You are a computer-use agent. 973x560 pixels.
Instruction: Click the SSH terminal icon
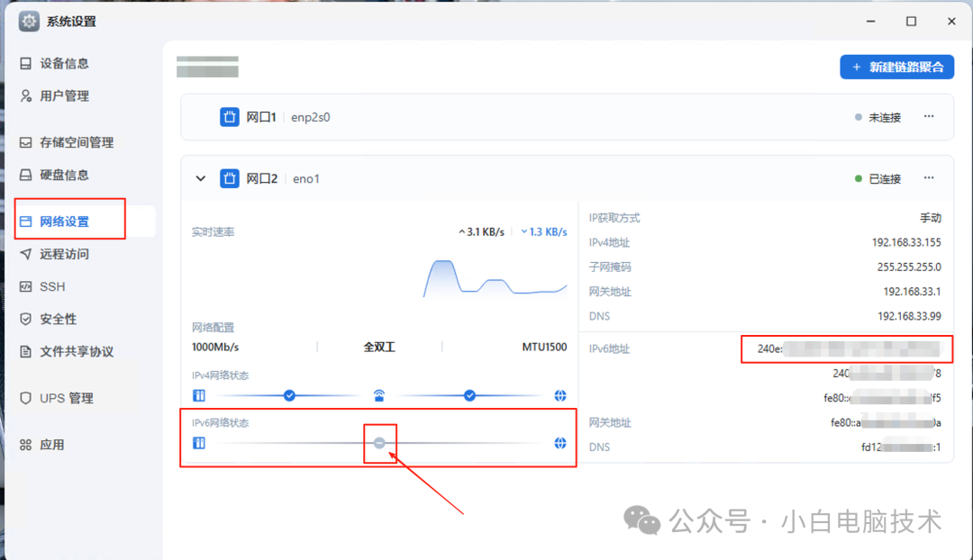tap(25, 286)
